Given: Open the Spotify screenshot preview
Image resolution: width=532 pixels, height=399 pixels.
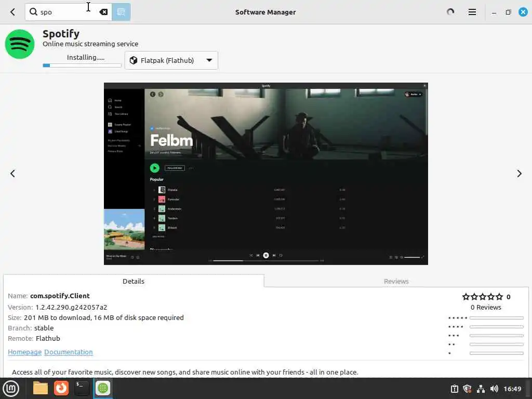Looking at the screenshot, I should tap(265, 174).
